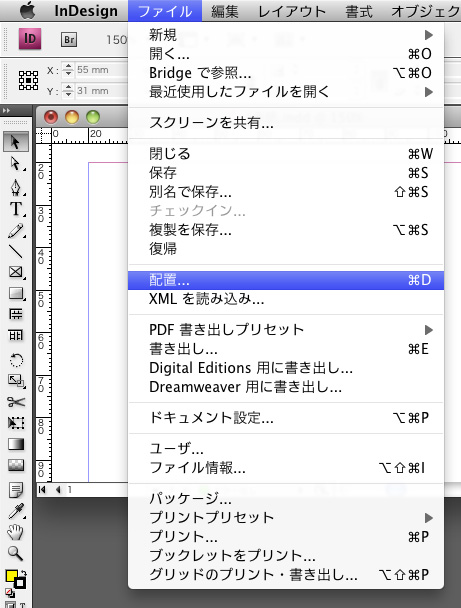Click the yellow fill color swatch
Screen dimensions: 461x608
pyautogui.click(x=11, y=576)
